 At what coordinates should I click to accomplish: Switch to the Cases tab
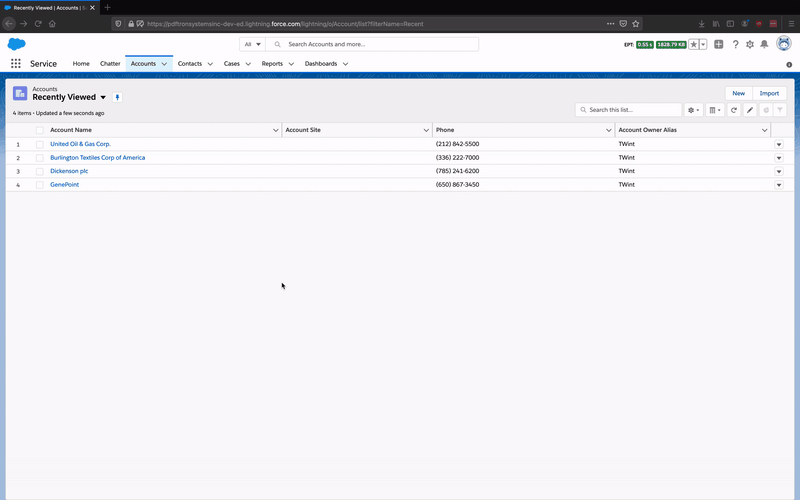pyautogui.click(x=232, y=64)
